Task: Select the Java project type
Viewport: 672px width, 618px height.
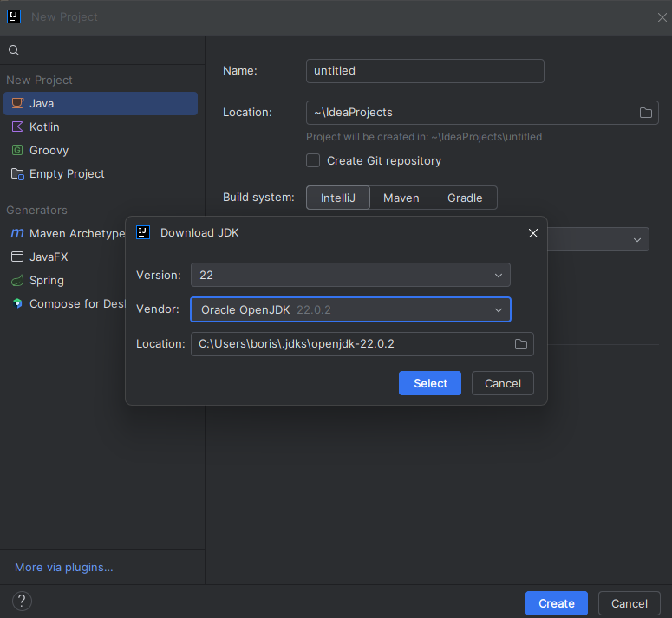Action: click(42, 103)
